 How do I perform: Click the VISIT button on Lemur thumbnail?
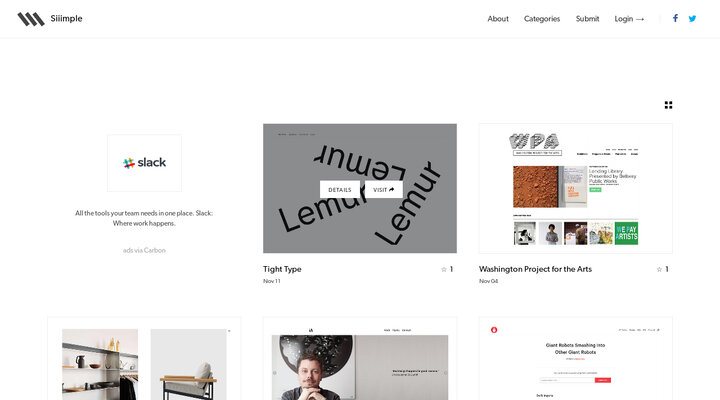(384, 190)
